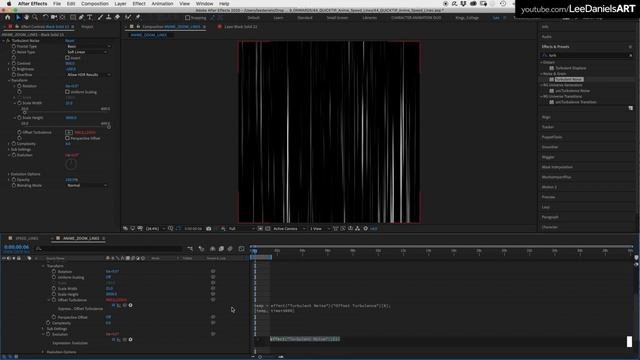Open the Active Camera dropdown
The image size is (640, 360).
[289, 229]
